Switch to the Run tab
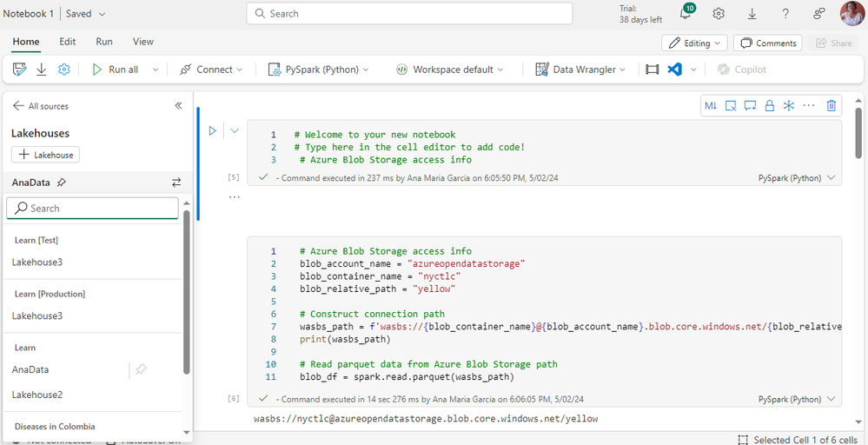This screenshot has width=868, height=445. pyautogui.click(x=104, y=42)
